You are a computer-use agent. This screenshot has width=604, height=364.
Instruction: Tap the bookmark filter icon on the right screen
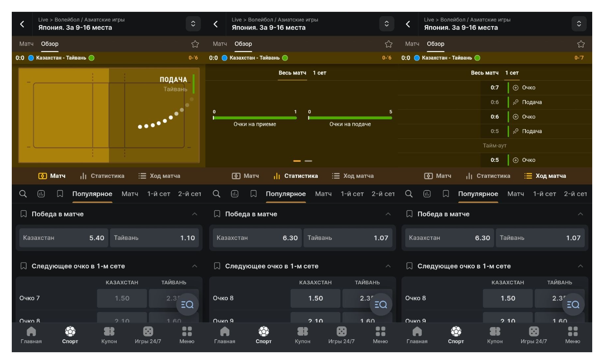[x=446, y=194]
